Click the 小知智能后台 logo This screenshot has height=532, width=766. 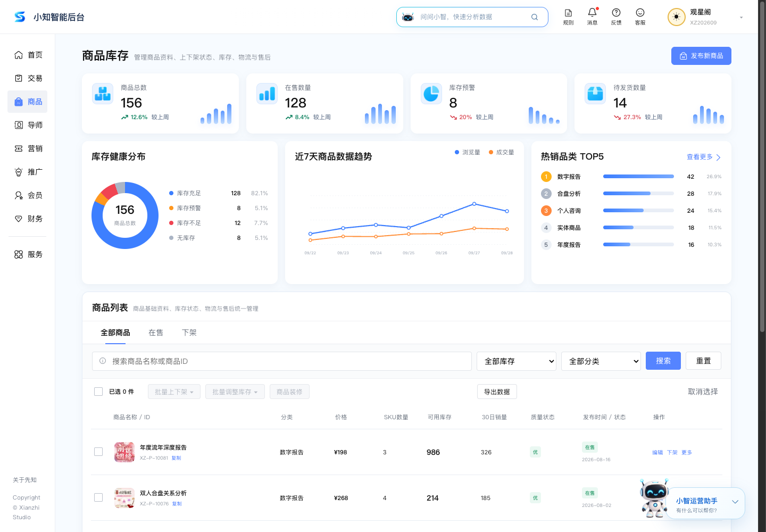coord(49,17)
